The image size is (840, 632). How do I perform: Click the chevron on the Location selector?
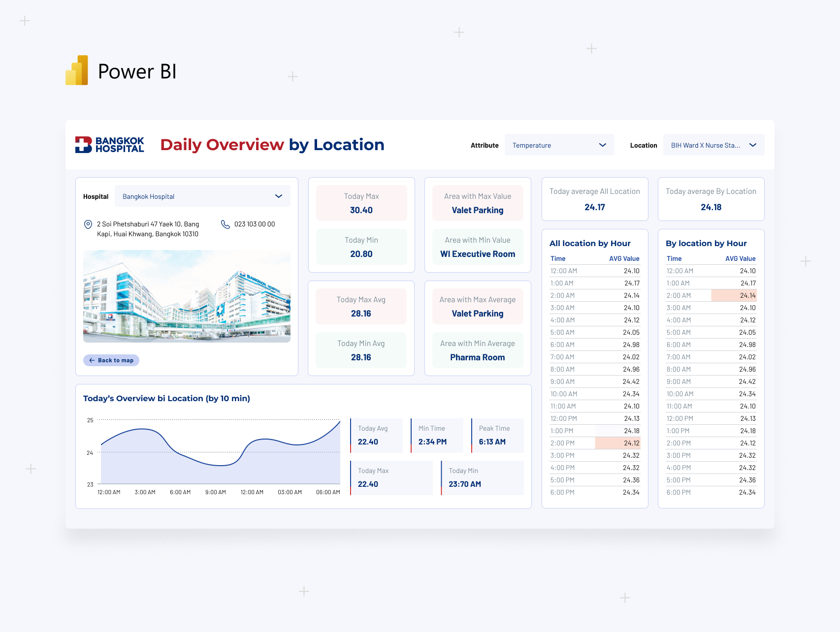(752, 145)
